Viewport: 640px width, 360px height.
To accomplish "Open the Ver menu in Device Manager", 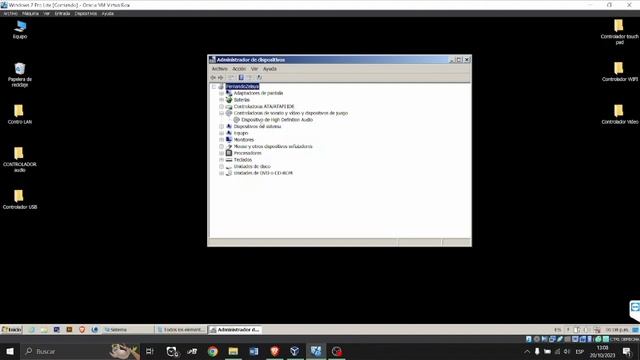I will [x=254, y=69].
